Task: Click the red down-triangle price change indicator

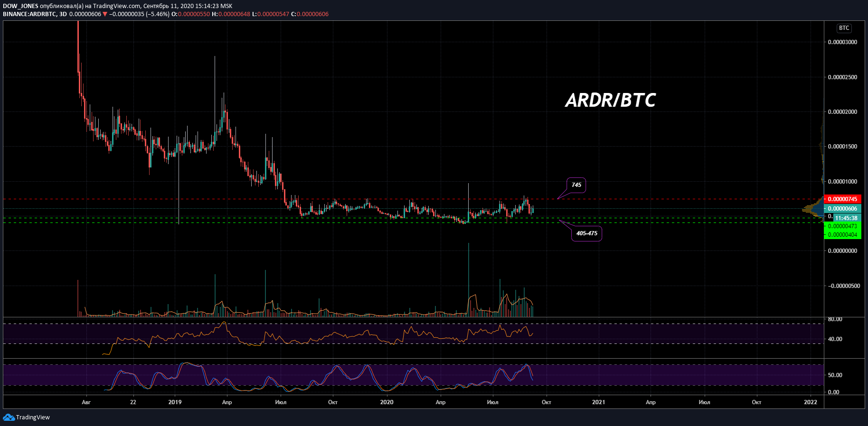Action: pyautogui.click(x=105, y=14)
